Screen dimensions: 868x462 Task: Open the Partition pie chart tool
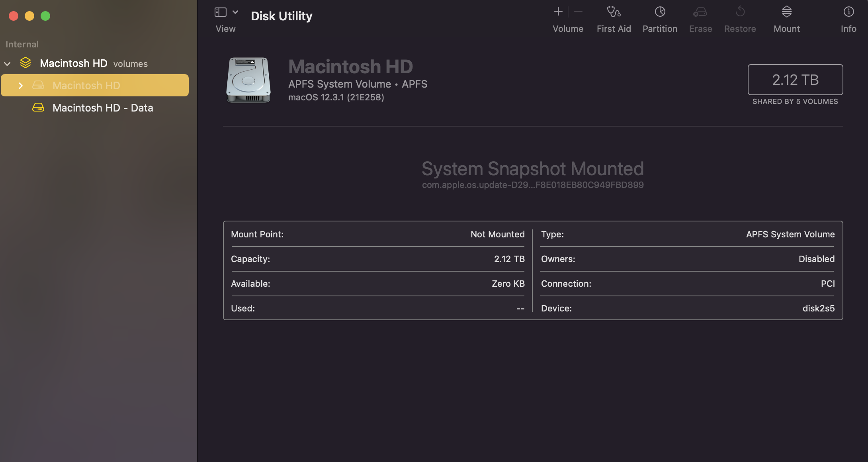[x=660, y=12]
